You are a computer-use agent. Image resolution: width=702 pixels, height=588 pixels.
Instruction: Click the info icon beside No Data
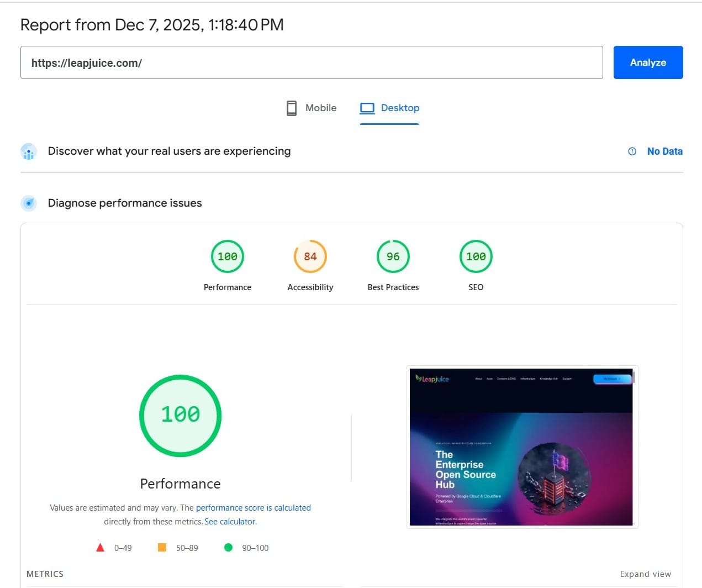click(631, 151)
